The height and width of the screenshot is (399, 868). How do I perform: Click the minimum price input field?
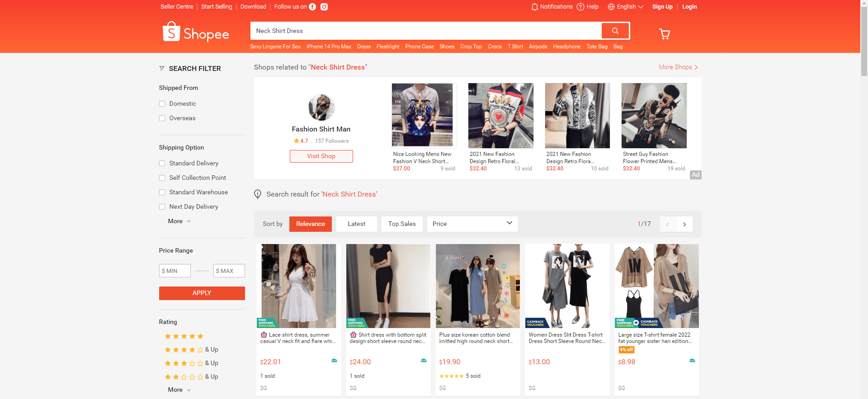175,271
